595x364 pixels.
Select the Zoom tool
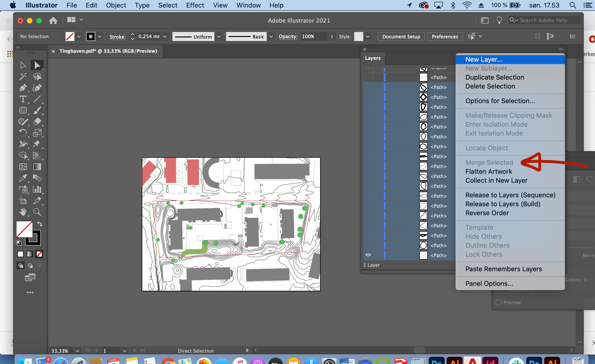point(37,212)
